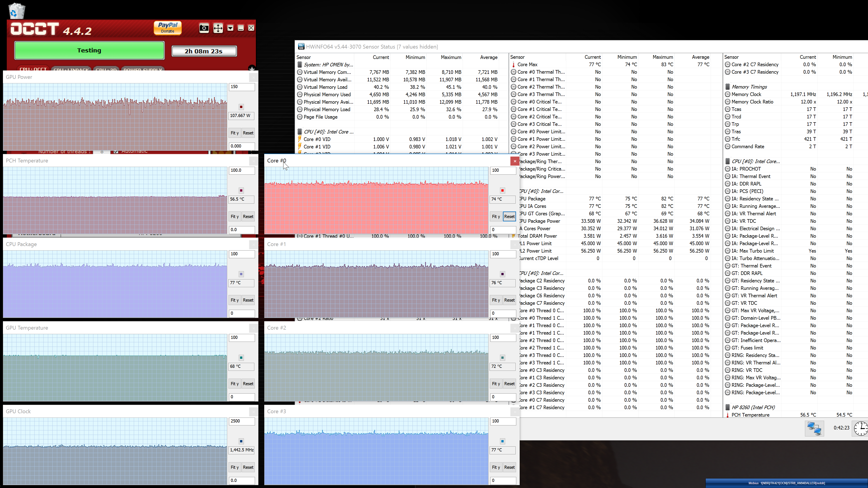The height and width of the screenshot is (488, 868).
Task: Click the HP 8260 (Intel PCH) chip icon
Action: pyautogui.click(x=727, y=407)
